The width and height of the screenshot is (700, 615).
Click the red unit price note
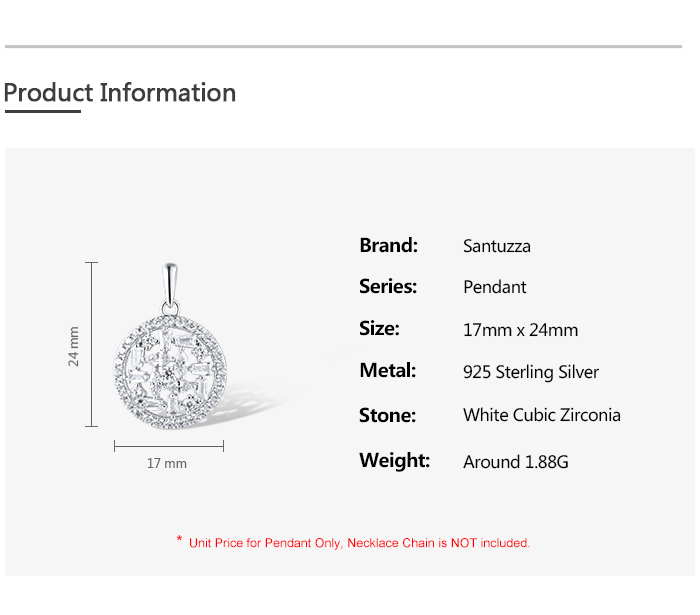(x=359, y=543)
